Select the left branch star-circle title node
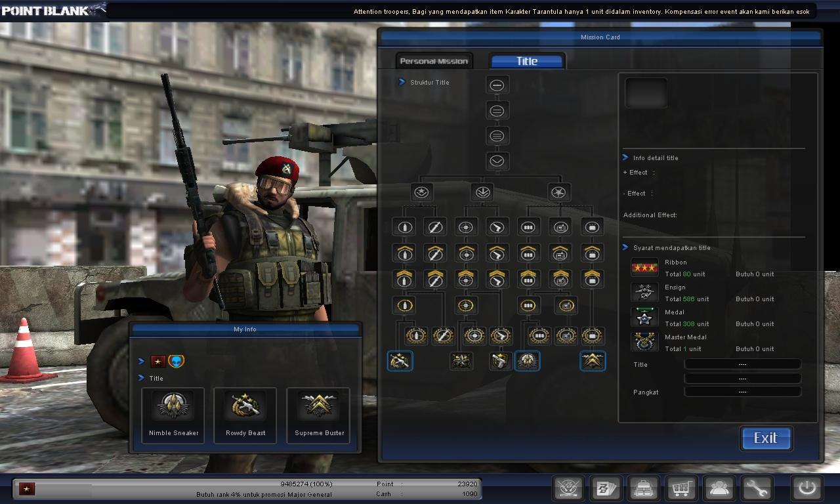 421,192
